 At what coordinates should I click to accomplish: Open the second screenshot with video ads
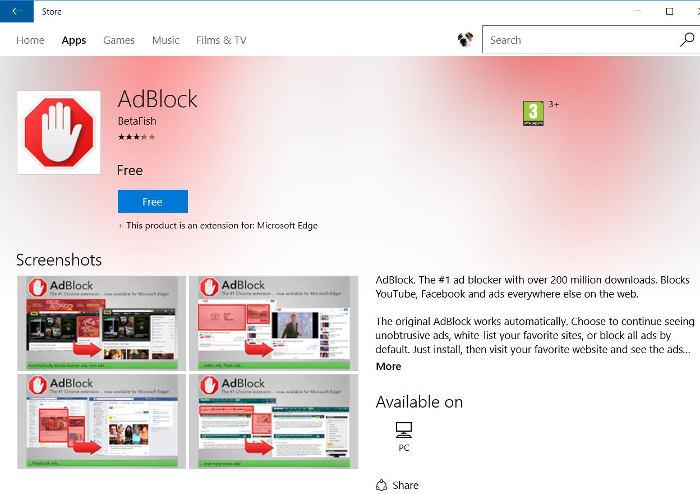pyautogui.click(x=273, y=322)
